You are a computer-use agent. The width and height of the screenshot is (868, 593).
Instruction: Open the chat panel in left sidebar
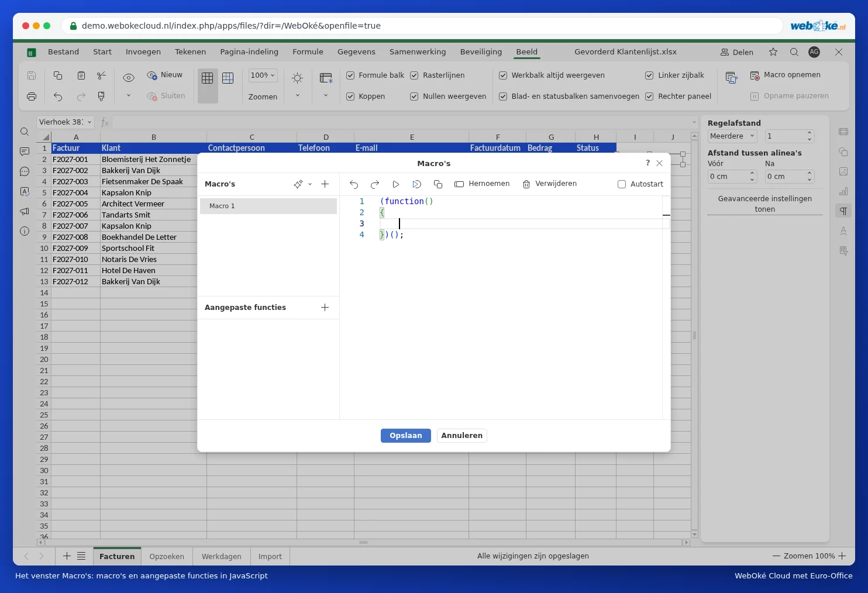pyautogui.click(x=25, y=171)
